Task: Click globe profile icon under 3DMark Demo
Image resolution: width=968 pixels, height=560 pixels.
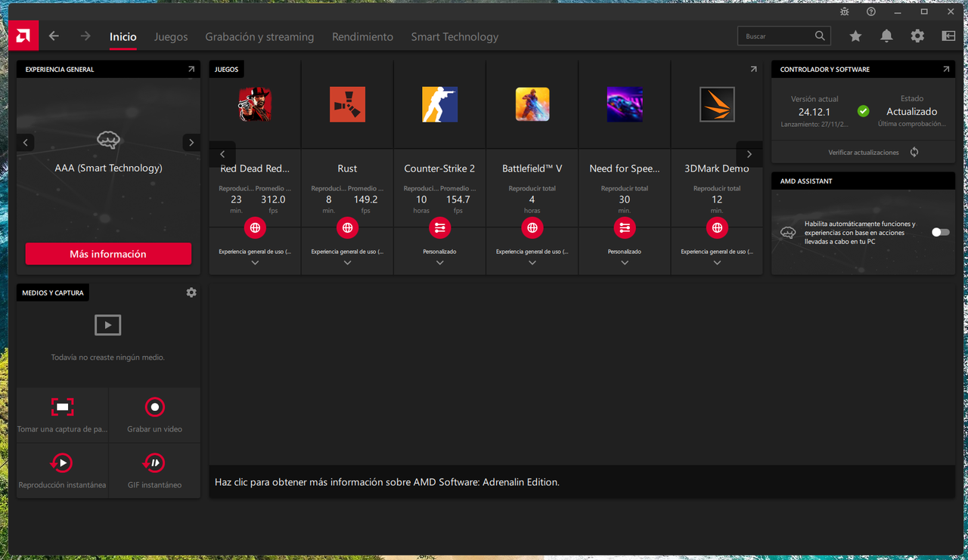Action: coord(717,227)
